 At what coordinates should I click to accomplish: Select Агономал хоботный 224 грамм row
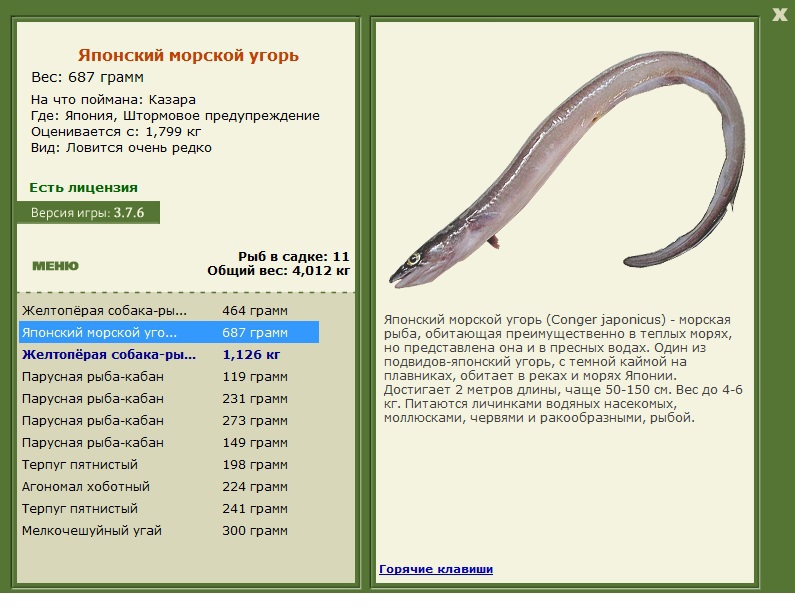(169, 486)
